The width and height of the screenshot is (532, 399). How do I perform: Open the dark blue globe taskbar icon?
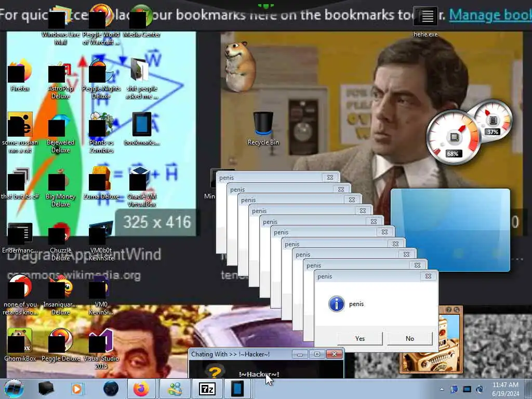(111, 389)
